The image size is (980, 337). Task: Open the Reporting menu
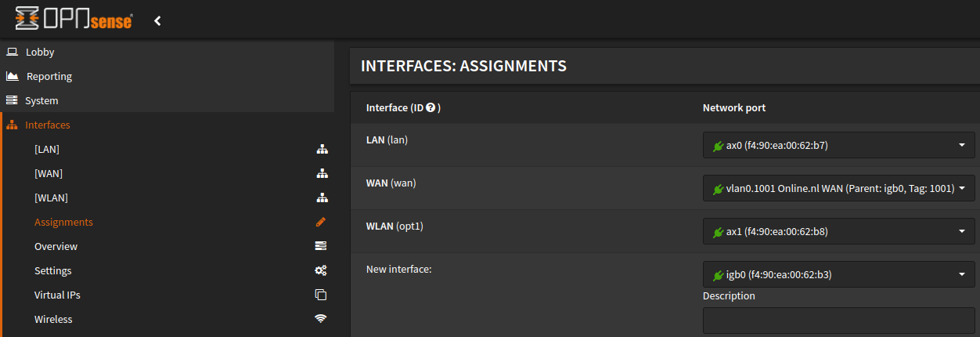[49, 77]
